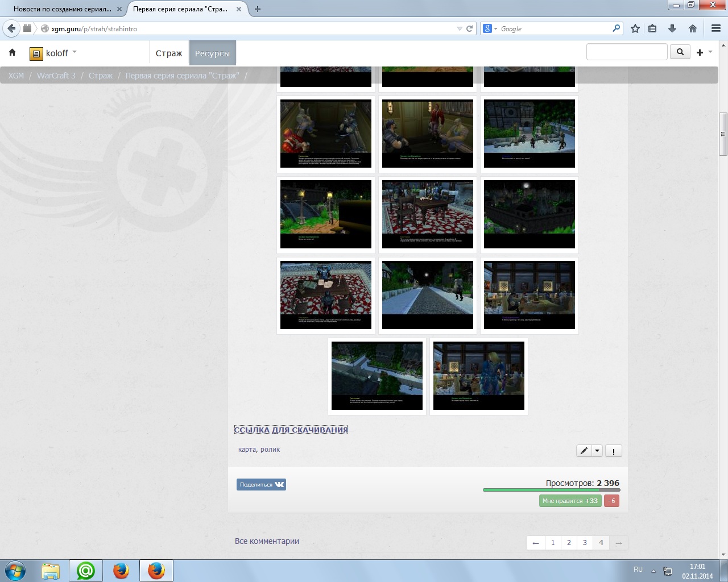Open the Google search engine selector
This screenshot has width=728, height=582.
490,28
